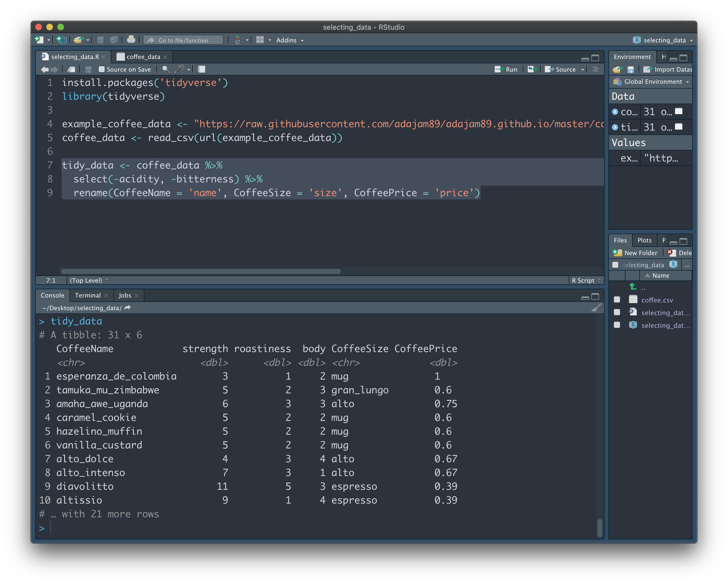View the ti... data frame via table icon

coord(679,127)
